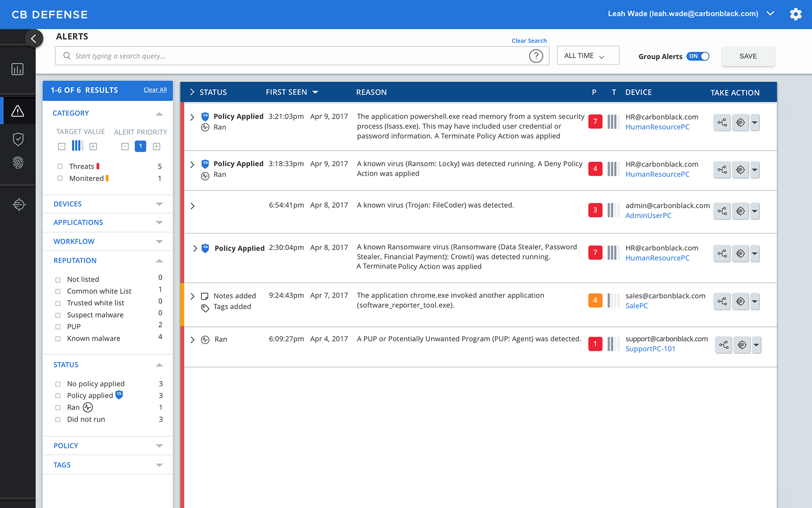Viewport: 812px width, 508px height.
Task: Click investigate icon for PUP: Agent alert
Action: (x=742, y=345)
